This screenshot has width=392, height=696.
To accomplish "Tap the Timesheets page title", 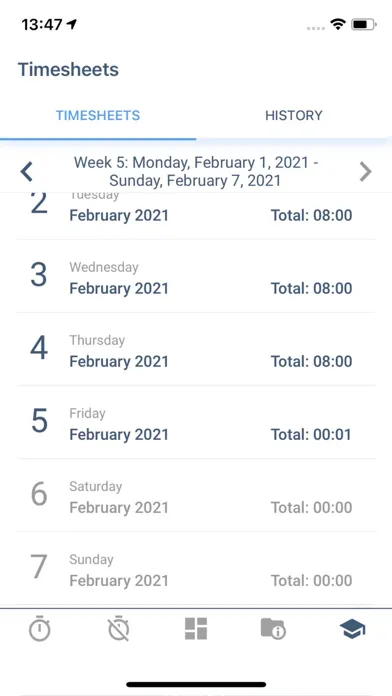I will pyautogui.click(x=68, y=70).
